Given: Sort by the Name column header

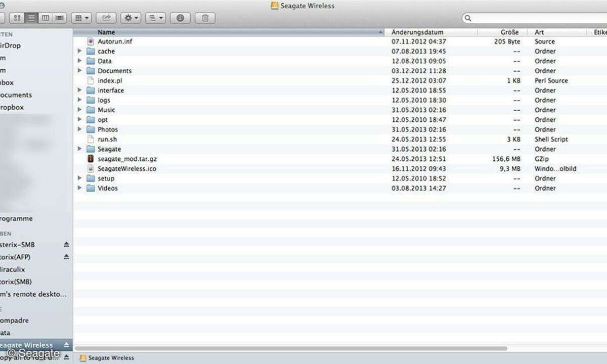Looking at the screenshot, I should click(x=229, y=32).
